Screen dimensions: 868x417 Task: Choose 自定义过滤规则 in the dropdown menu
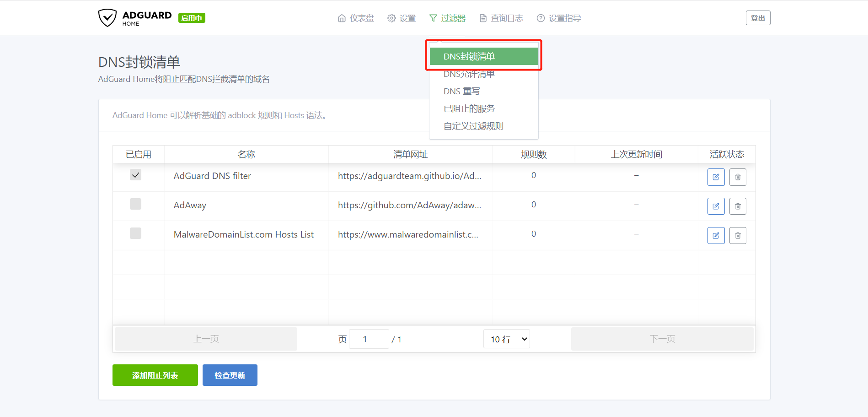[473, 126]
